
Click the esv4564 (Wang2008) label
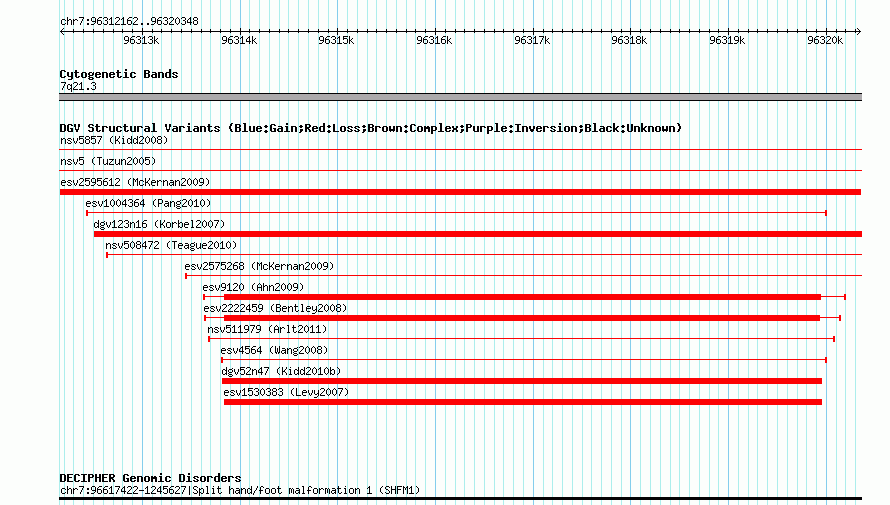[x=274, y=350]
